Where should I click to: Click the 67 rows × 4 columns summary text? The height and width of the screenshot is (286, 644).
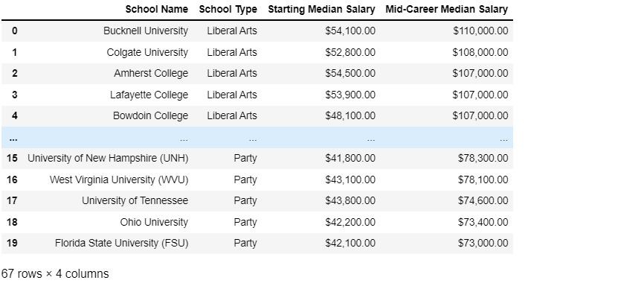(x=55, y=274)
